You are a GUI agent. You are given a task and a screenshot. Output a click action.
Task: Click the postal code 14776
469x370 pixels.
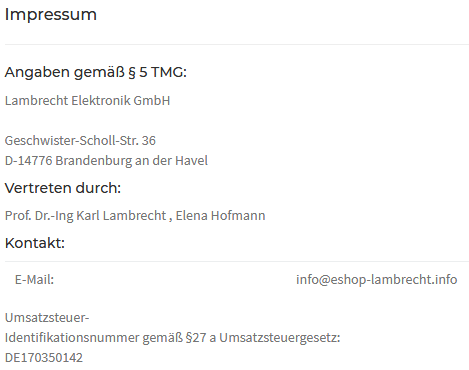point(35,161)
